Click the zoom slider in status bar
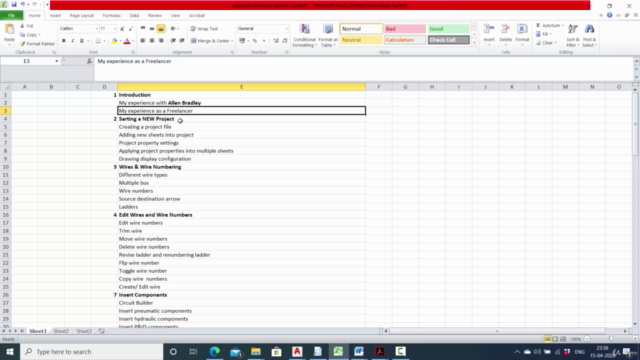Screen dimensions: 640x360 pos(611,339)
